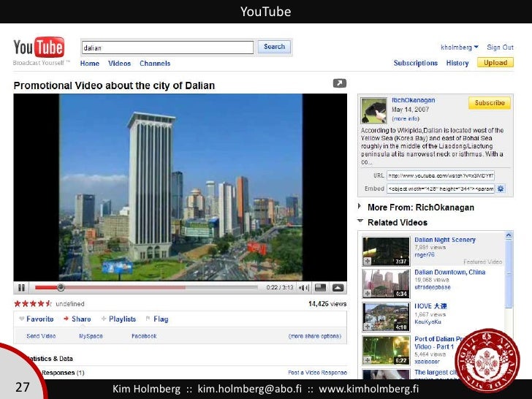Flag this video
The image size is (532, 399).
(x=157, y=319)
